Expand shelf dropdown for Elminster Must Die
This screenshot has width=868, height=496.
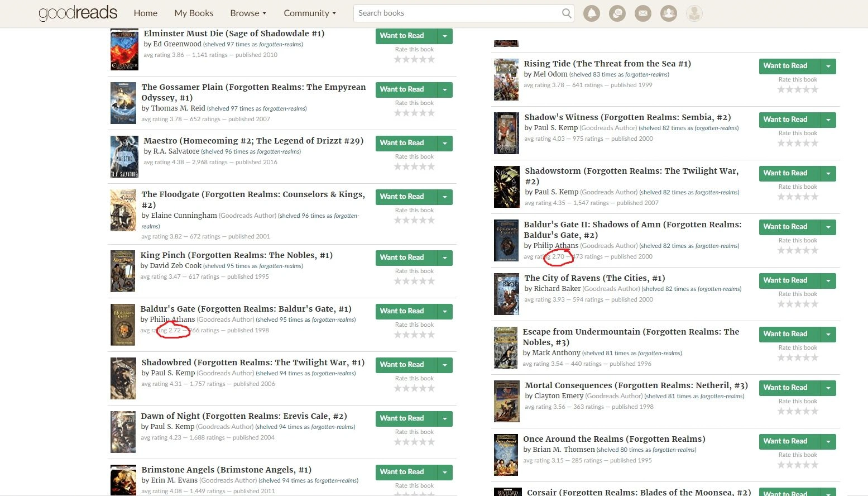[x=445, y=36]
